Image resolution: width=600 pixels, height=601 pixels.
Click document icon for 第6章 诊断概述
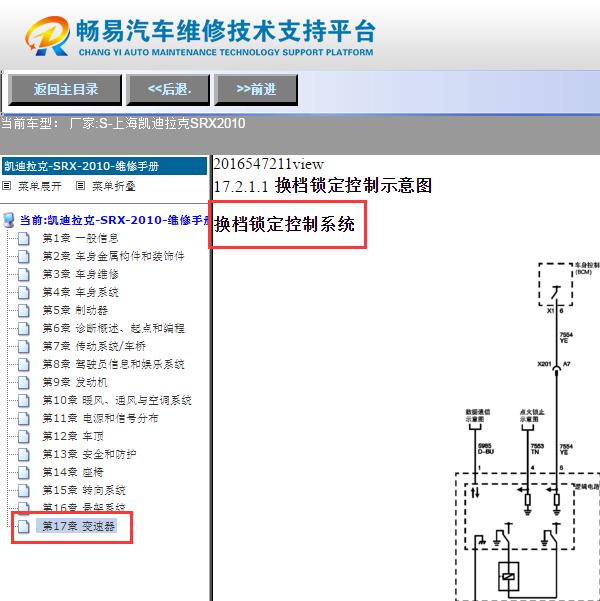pyautogui.click(x=24, y=328)
